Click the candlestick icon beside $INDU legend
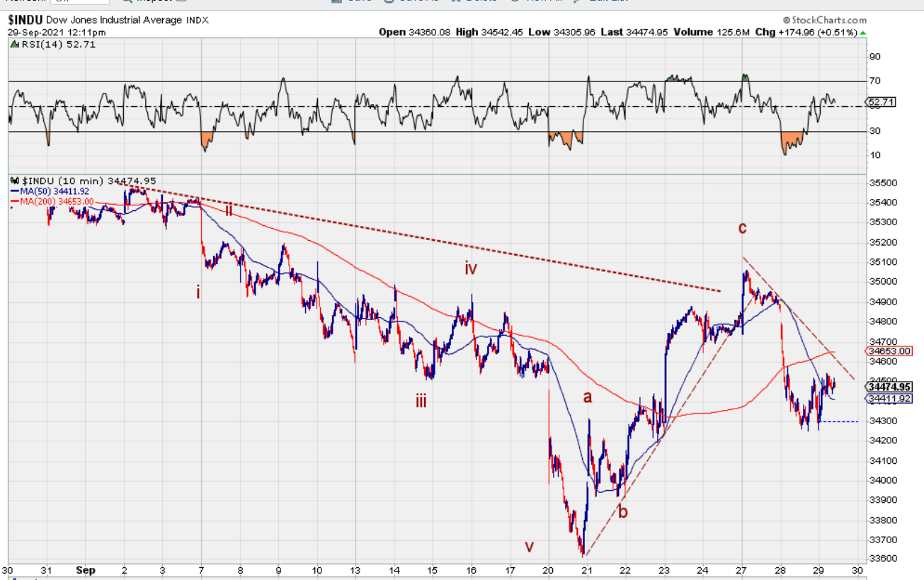Screen dimensions: 924x580 click(15, 181)
